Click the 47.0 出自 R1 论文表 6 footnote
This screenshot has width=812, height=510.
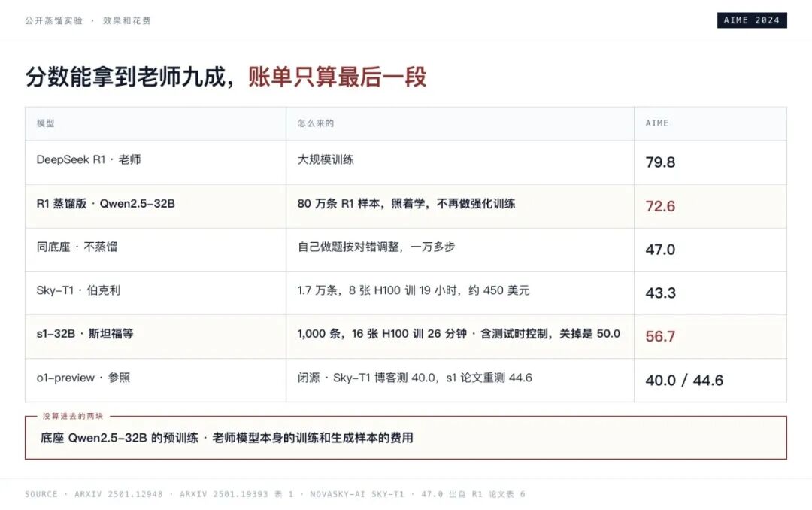pos(474,494)
